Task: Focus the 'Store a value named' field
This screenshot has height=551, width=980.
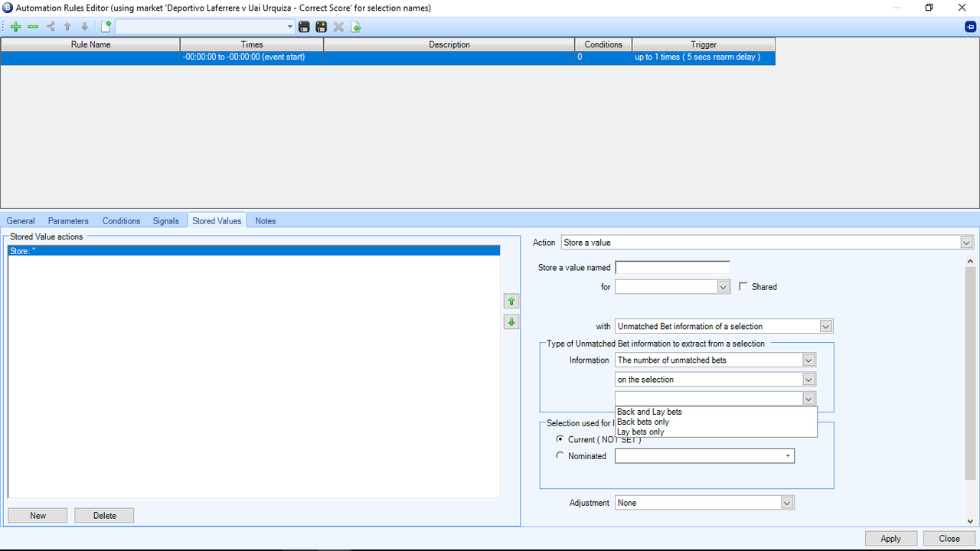Action: coord(672,267)
